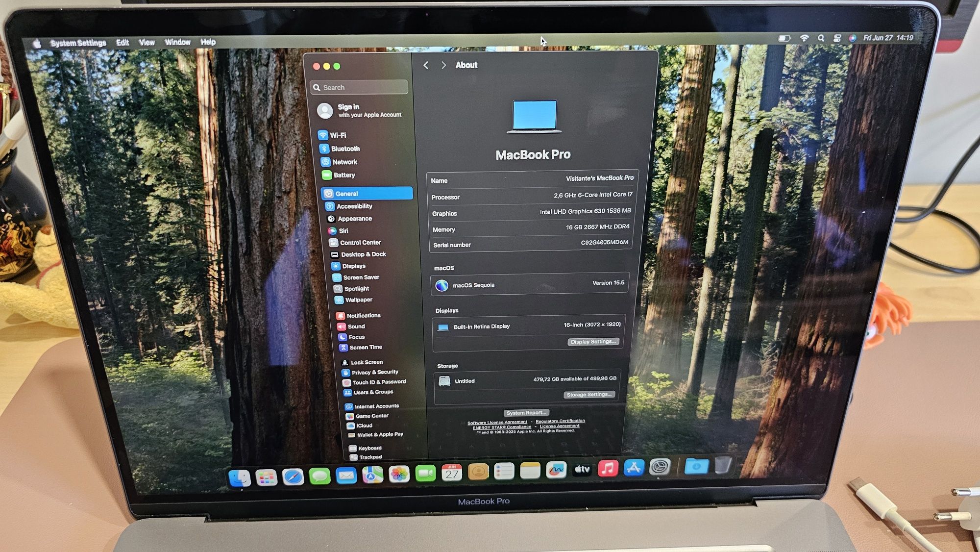980x552 pixels.
Task: Open Privacy & Security settings
Action: coord(370,373)
